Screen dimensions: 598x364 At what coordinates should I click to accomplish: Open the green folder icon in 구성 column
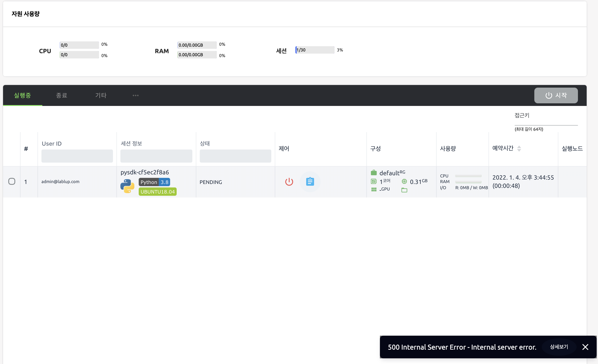tap(404, 190)
